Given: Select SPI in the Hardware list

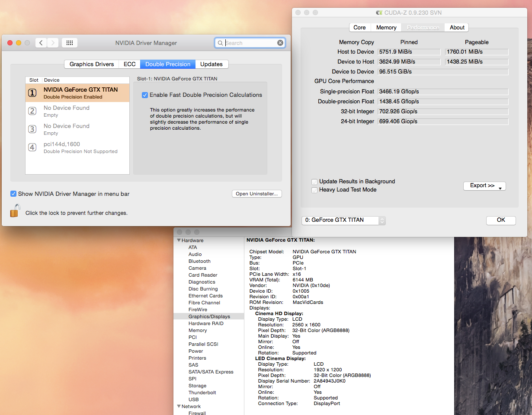Looking at the screenshot, I should (192, 379).
